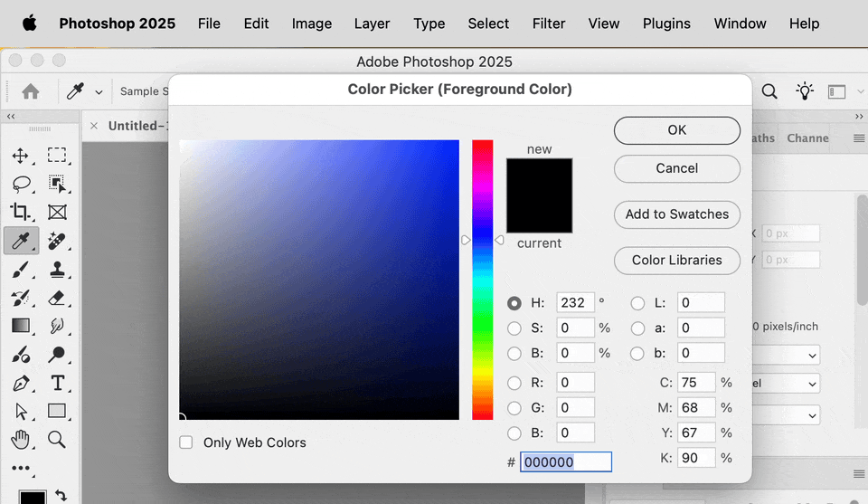Select the Brush tool

[x=21, y=270]
